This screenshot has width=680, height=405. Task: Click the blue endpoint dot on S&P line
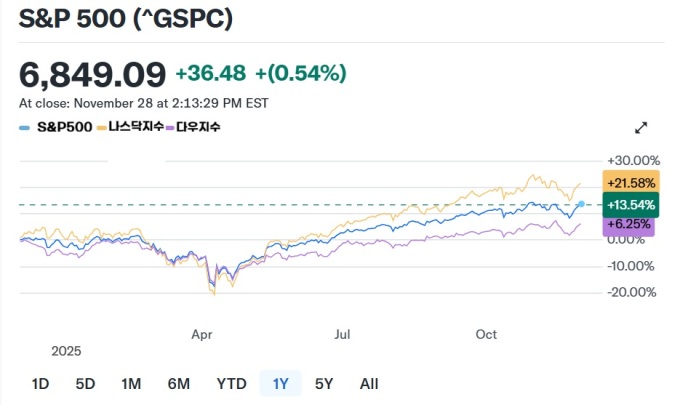581,204
